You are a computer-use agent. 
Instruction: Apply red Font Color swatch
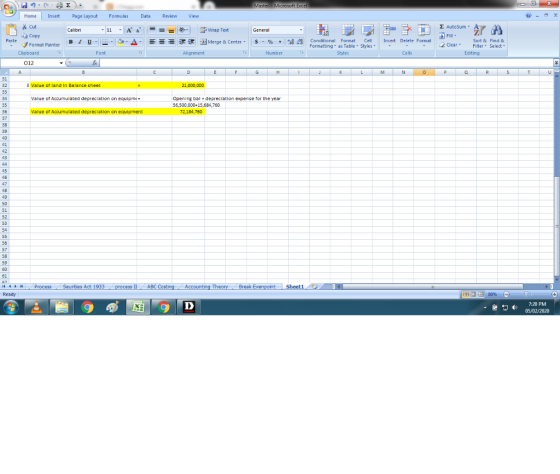[134, 42]
